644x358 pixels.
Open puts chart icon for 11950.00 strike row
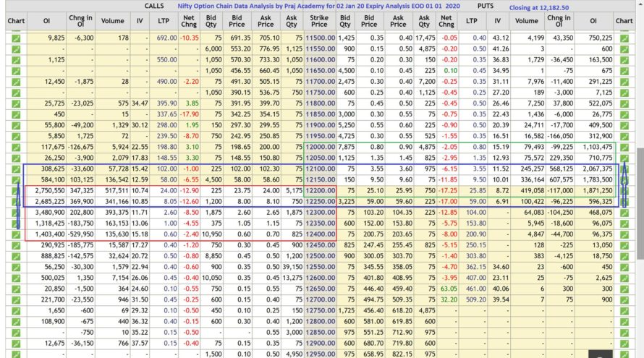[624, 136]
